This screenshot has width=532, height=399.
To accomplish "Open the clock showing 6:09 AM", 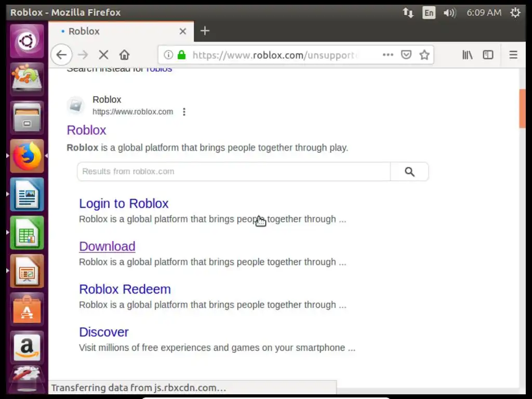I will [484, 12].
